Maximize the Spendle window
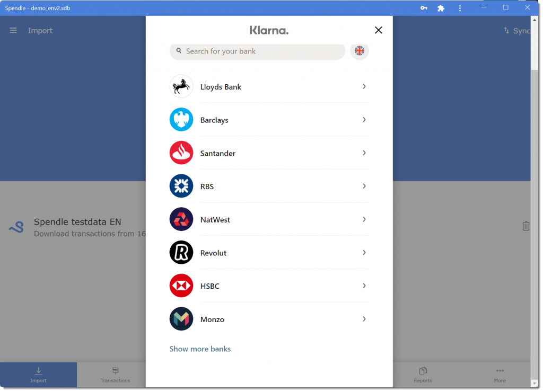The height and width of the screenshot is (392, 543). point(505,7)
